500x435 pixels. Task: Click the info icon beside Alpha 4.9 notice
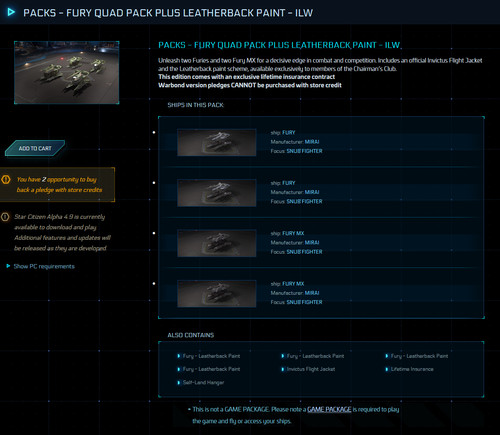[5, 217]
